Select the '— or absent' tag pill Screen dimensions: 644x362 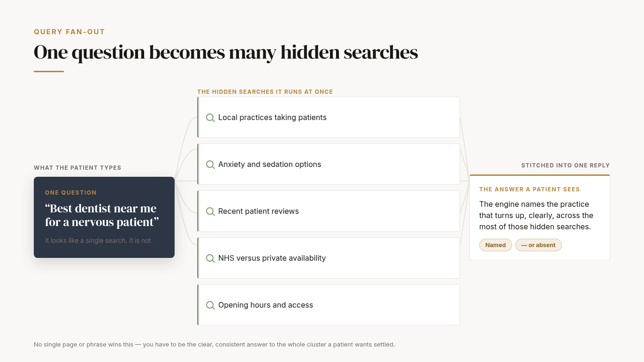point(538,245)
